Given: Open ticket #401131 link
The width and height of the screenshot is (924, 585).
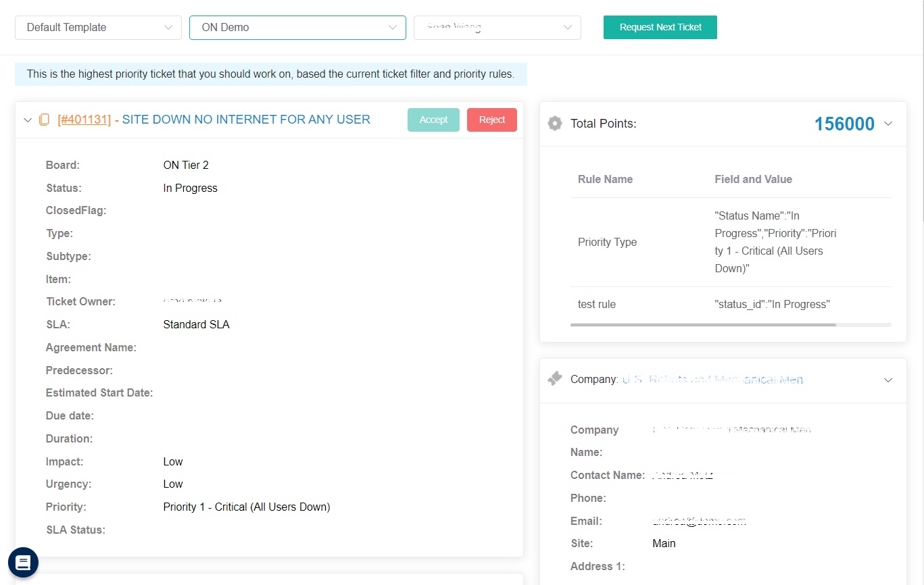Looking at the screenshot, I should click(x=84, y=120).
